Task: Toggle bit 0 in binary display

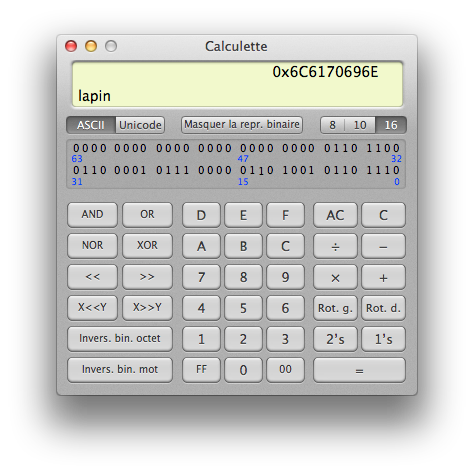Action: [396, 170]
